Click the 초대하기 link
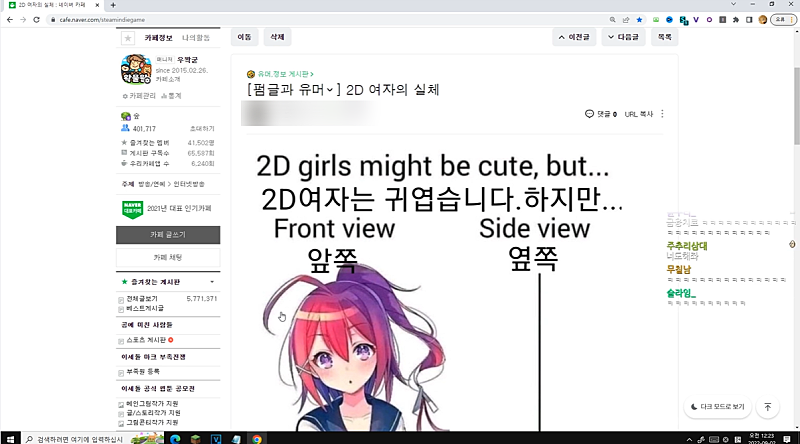The image size is (800, 444). (x=202, y=129)
